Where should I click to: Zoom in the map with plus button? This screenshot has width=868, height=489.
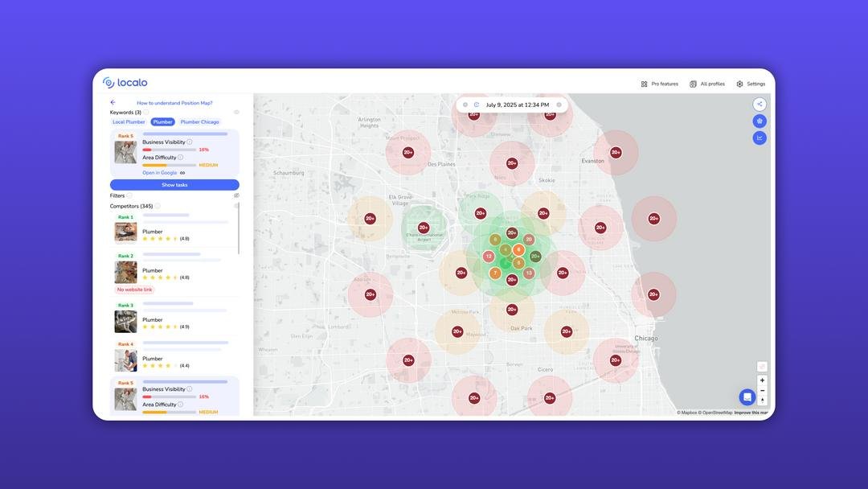pyautogui.click(x=762, y=380)
